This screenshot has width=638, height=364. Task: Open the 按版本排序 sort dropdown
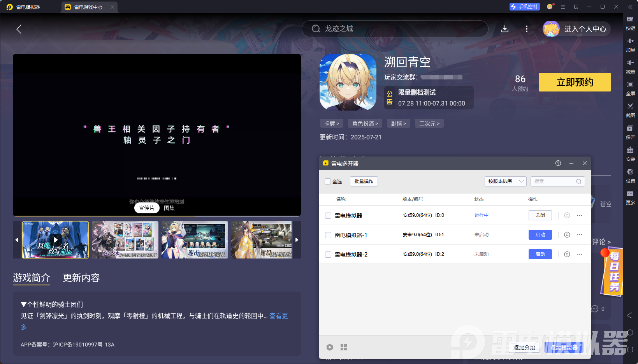click(506, 181)
